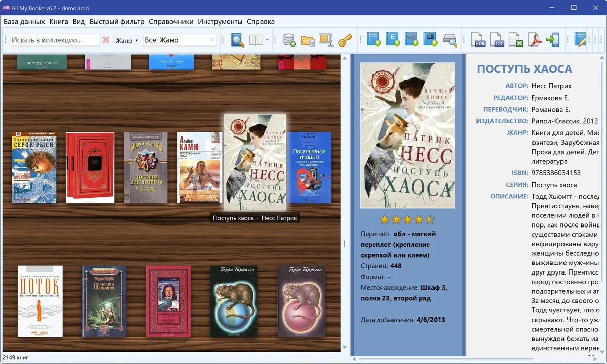
Task: Select the 'Потомки Шаннары' book cover
Action: (x=105, y=301)
